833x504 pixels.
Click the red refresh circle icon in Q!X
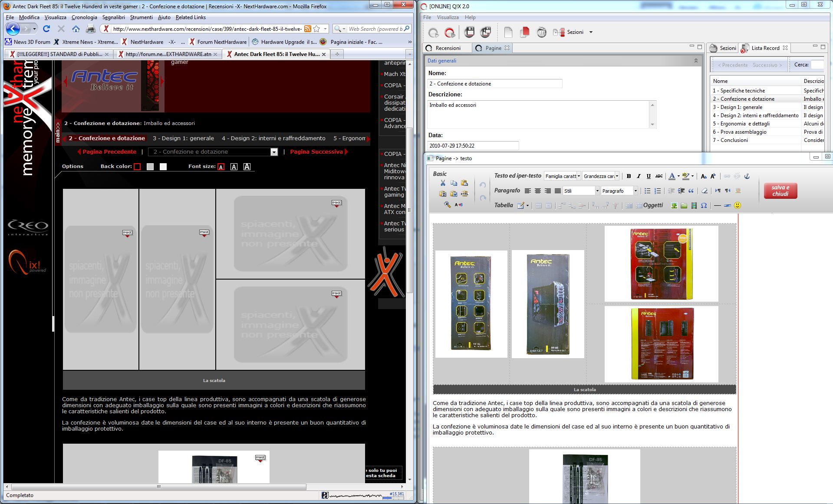(x=450, y=33)
